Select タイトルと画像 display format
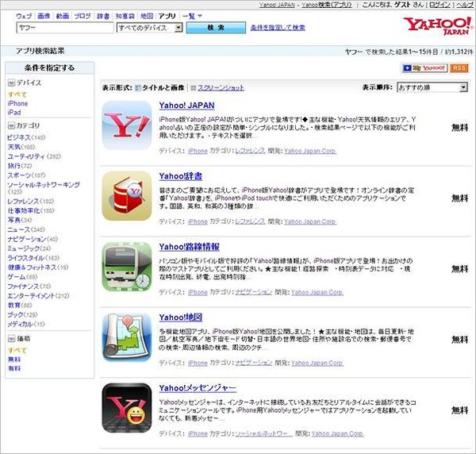 click(x=160, y=88)
